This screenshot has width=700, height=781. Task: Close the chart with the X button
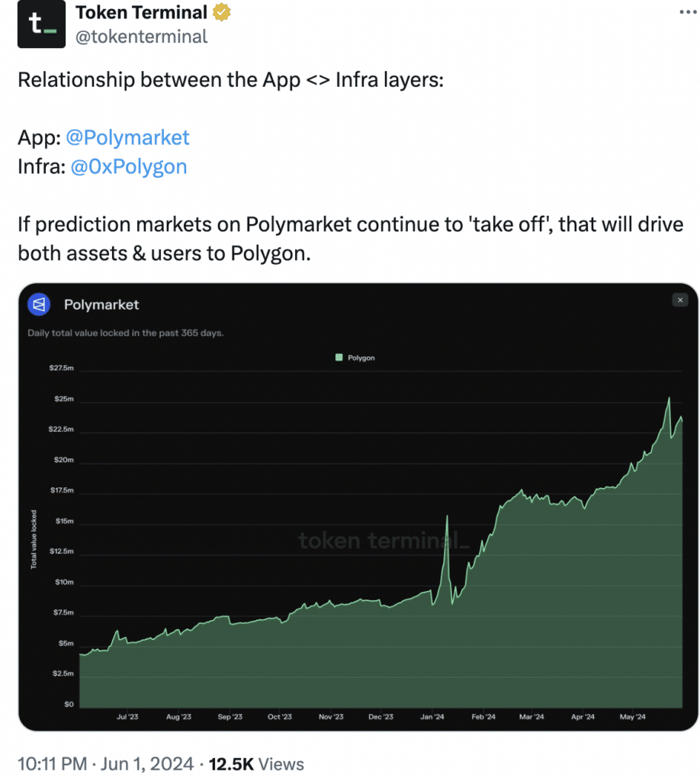[x=680, y=301]
